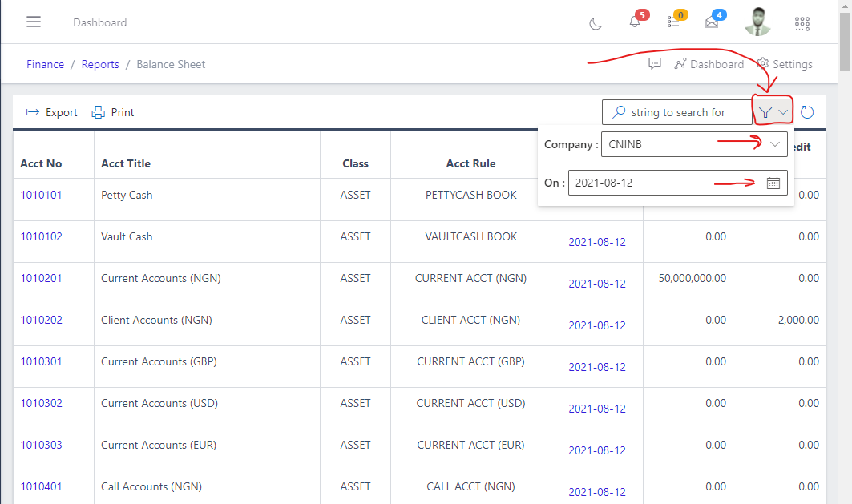Click date link in Current Accounts (GBP) row

tap(597, 367)
